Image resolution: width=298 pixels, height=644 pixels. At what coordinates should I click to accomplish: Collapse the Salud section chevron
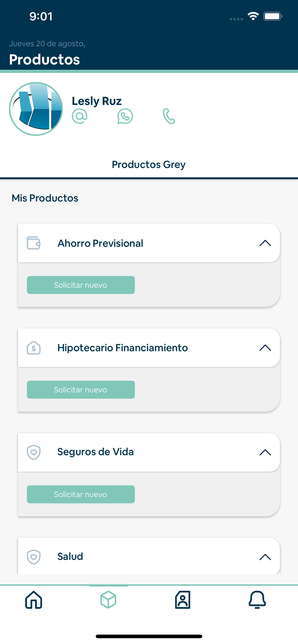coord(265,557)
